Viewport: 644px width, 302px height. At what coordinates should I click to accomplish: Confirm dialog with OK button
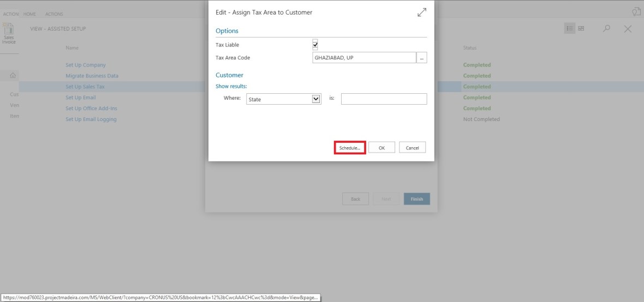pyautogui.click(x=381, y=147)
